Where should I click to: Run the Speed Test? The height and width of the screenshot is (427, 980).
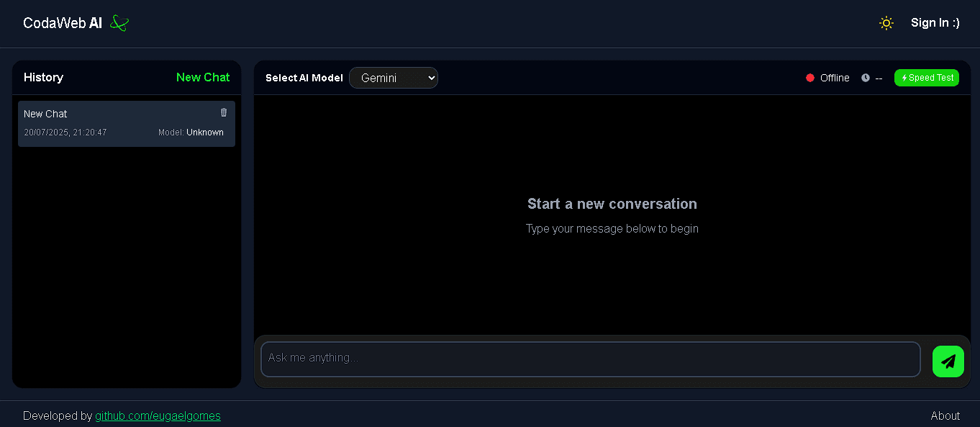pyautogui.click(x=927, y=78)
